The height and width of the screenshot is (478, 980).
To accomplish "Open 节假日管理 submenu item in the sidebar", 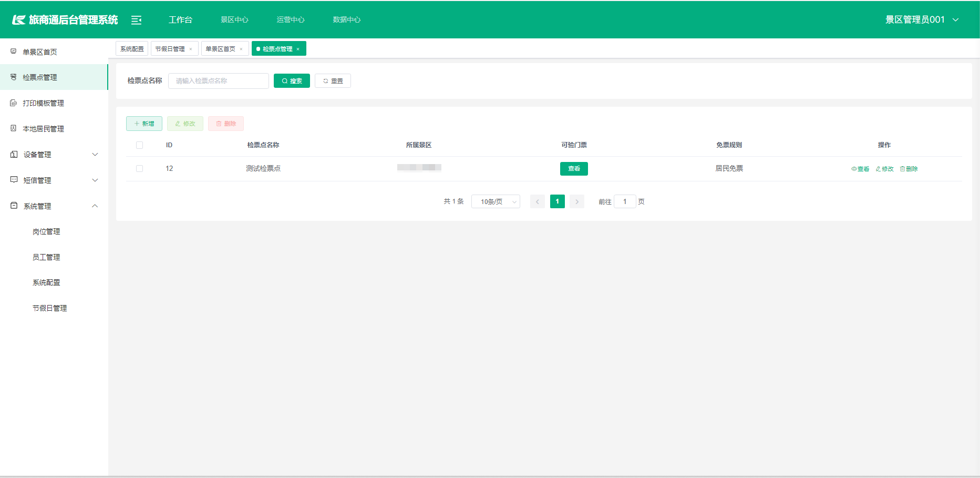I will pyautogui.click(x=49, y=308).
